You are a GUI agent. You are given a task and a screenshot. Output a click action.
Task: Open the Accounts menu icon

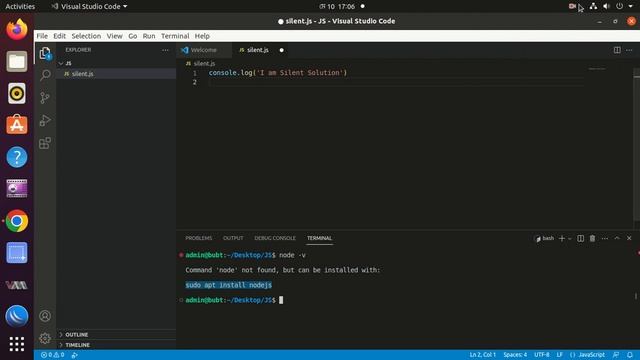[45, 316]
